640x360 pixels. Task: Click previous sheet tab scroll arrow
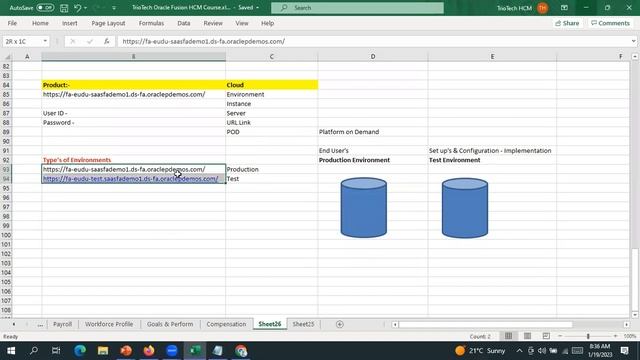pos(14,324)
